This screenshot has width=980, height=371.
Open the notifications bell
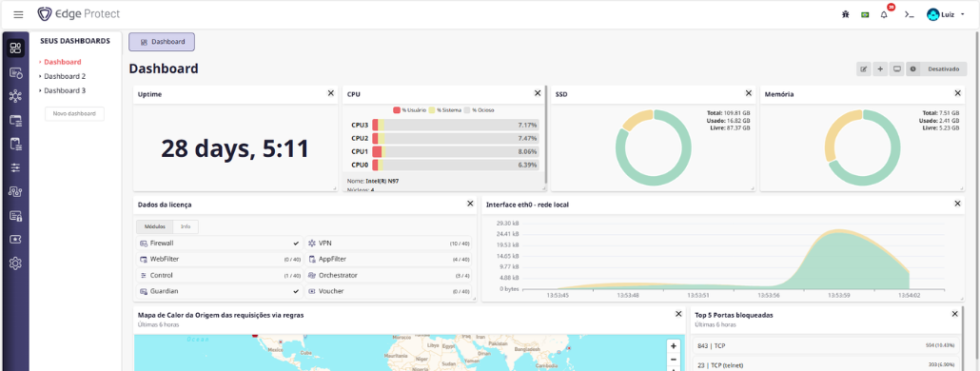(x=884, y=14)
